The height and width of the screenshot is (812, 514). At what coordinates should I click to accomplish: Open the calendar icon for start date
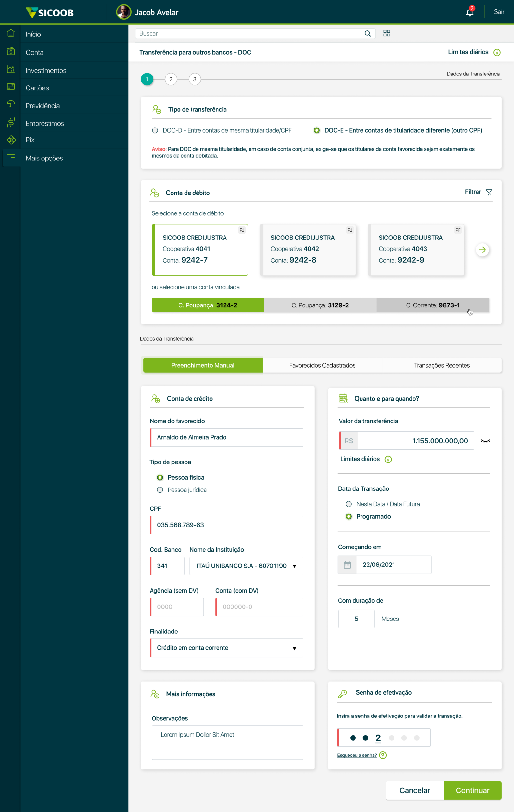point(347,565)
